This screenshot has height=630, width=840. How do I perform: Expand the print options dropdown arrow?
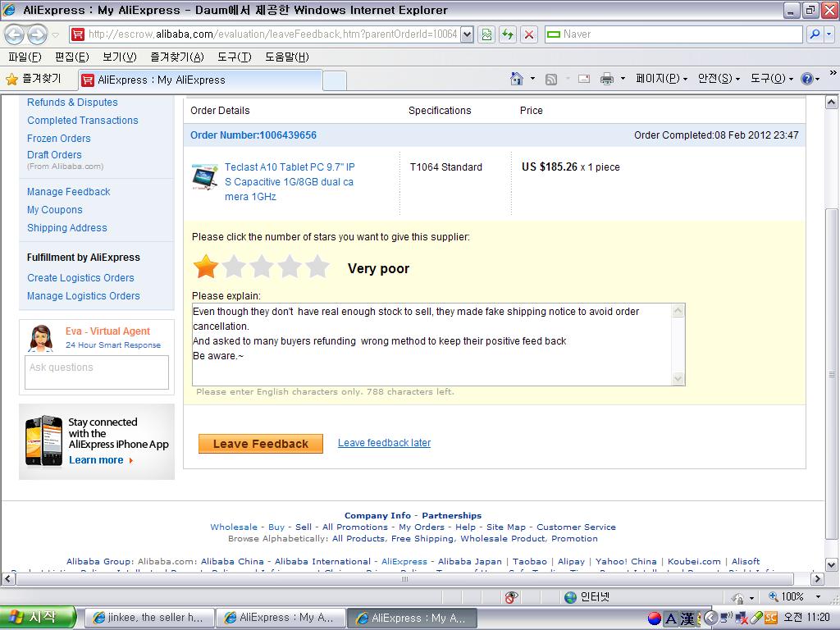[623, 79]
